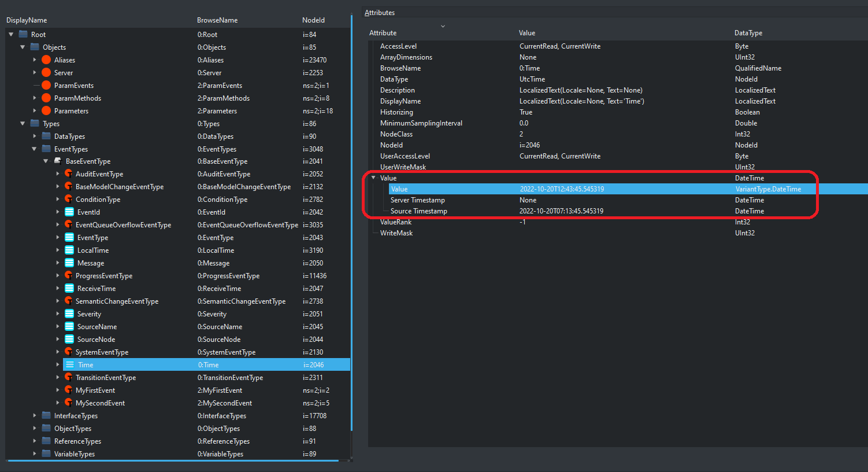Click the ObjectTypes folder icon

pyautogui.click(x=46, y=429)
